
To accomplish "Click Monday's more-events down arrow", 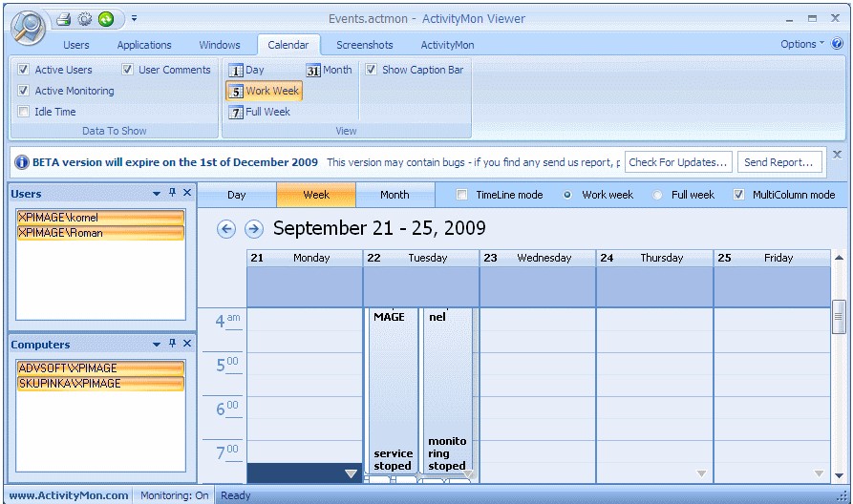I will pos(352,474).
